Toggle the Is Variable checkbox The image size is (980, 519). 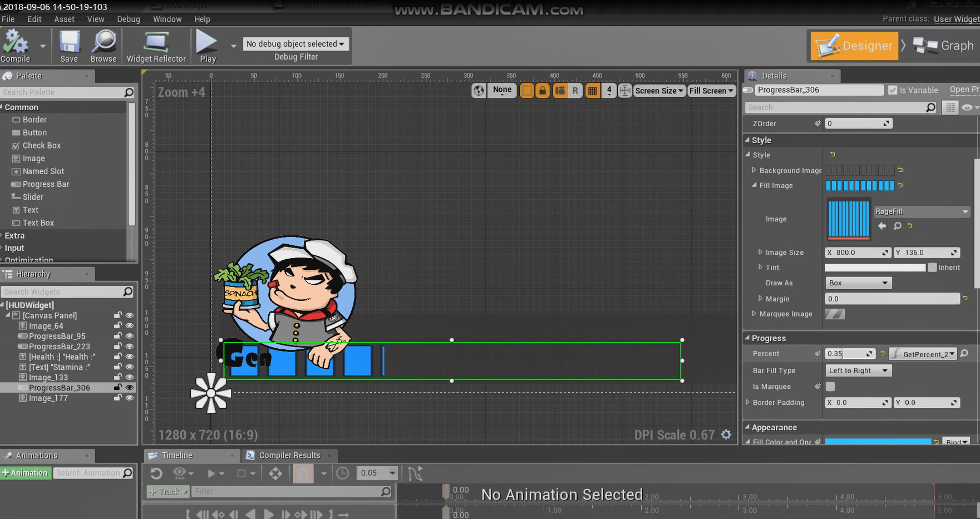(893, 90)
